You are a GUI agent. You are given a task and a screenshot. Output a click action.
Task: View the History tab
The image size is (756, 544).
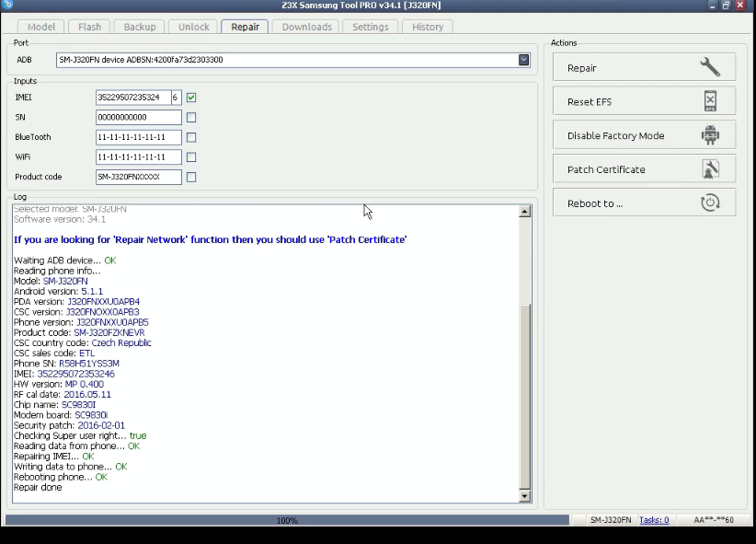point(428,27)
